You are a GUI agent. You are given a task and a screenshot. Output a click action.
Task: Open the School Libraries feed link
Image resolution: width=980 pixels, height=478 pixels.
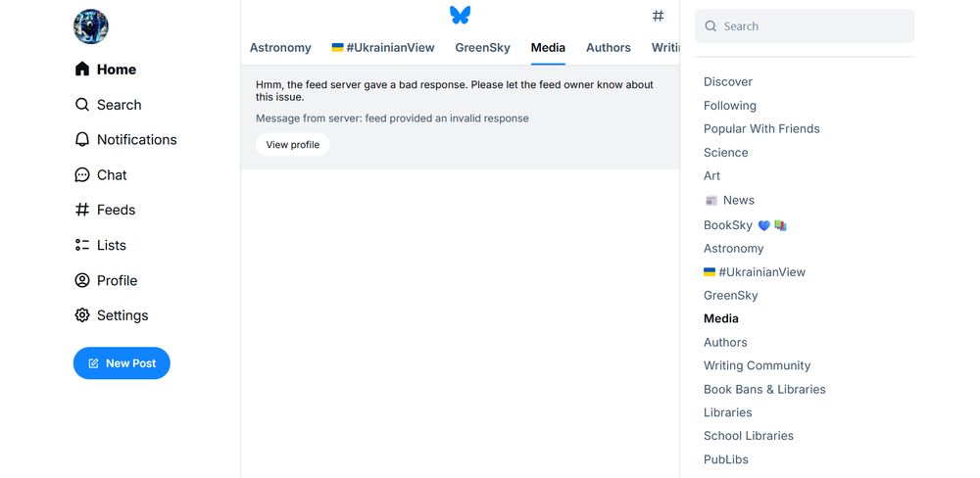(749, 436)
